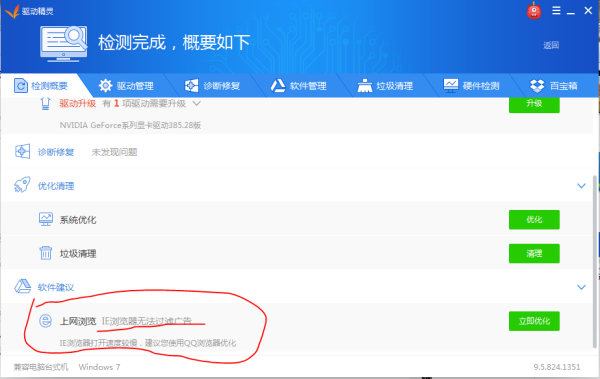The width and height of the screenshot is (600, 379).
Task: Click the 未发现问题 status text
Action: click(x=114, y=152)
